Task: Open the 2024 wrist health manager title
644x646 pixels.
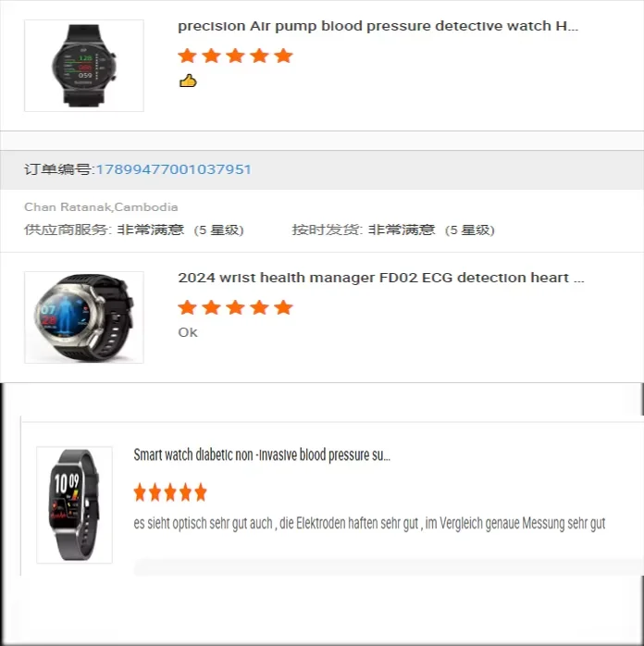Action: pyautogui.click(x=381, y=278)
